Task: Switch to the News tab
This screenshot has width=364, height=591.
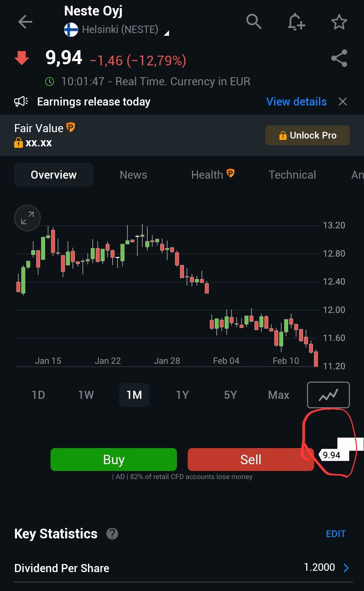Action: [133, 175]
